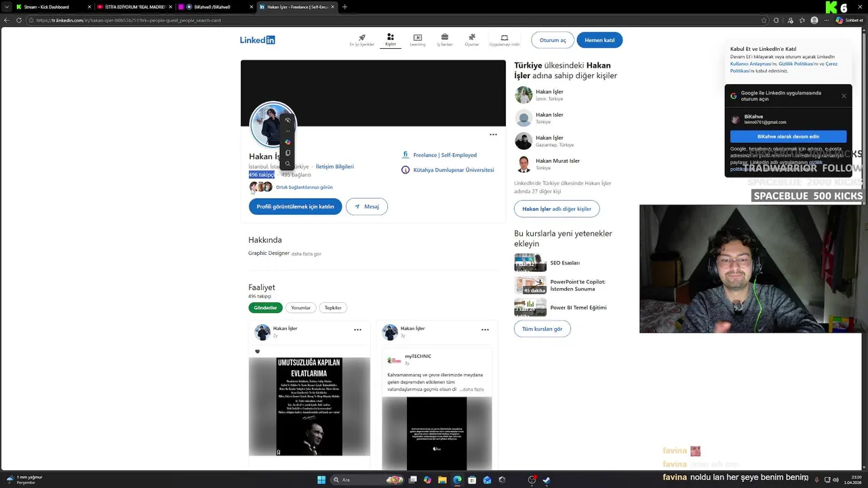Open File Explorer from taskbar
This screenshot has width=868, height=488.
(x=442, y=480)
